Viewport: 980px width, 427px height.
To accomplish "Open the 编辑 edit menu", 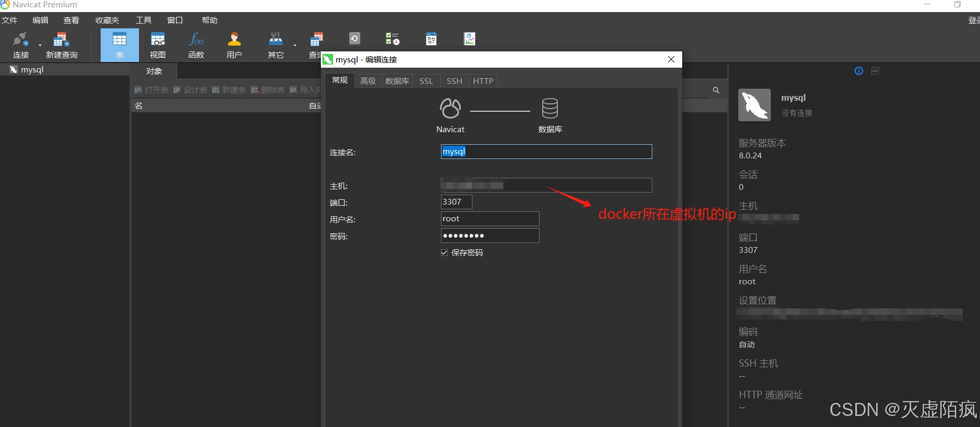I will (40, 20).
